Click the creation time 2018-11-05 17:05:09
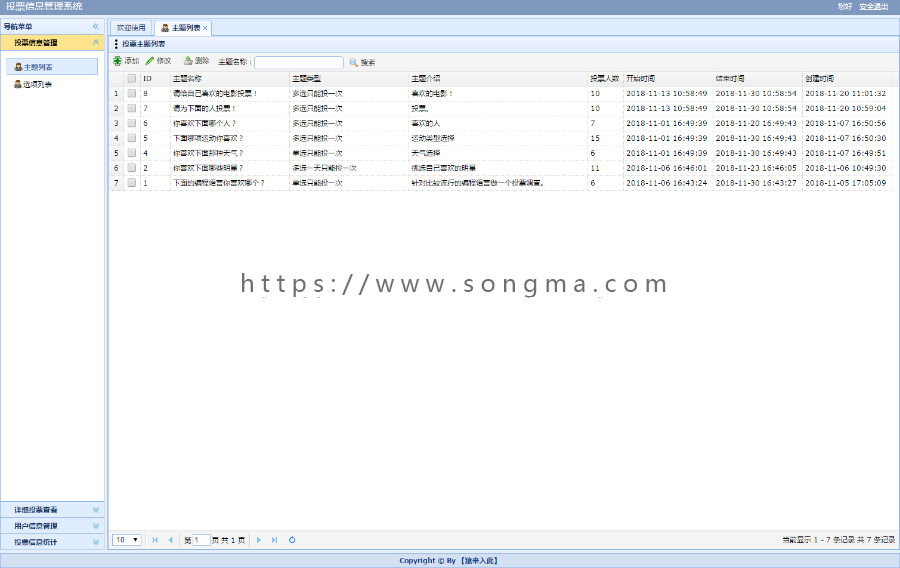This screenshot has height=568, width=900. click(845, 183)
